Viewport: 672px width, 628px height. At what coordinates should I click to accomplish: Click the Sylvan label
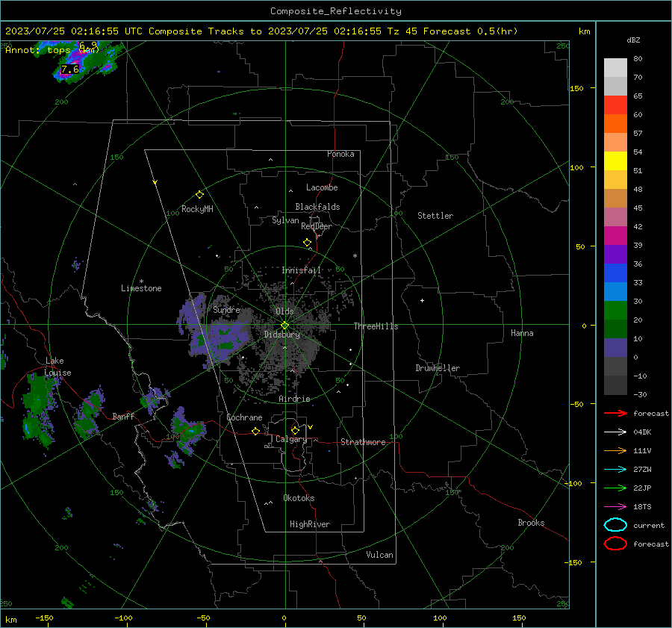point(285,220)
